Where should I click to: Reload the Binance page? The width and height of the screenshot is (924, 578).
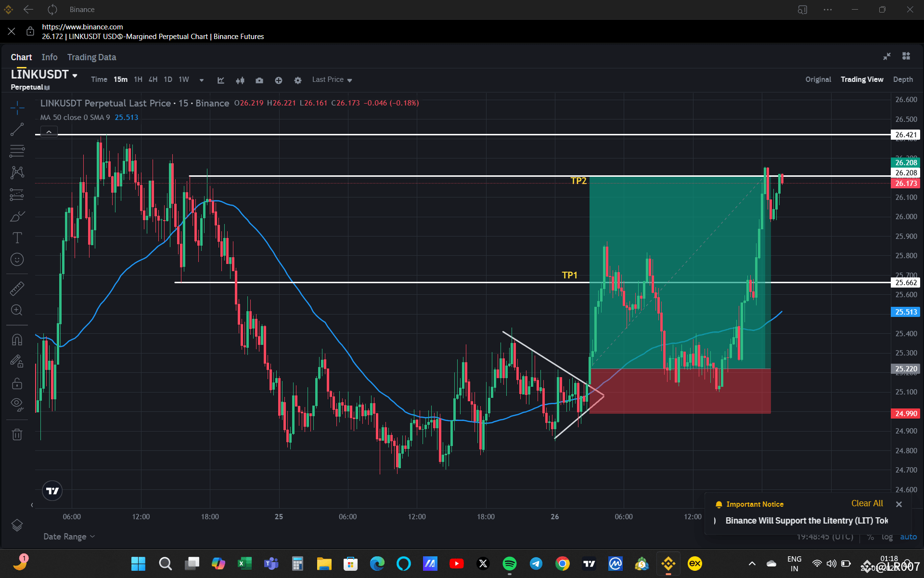(52, 9)
